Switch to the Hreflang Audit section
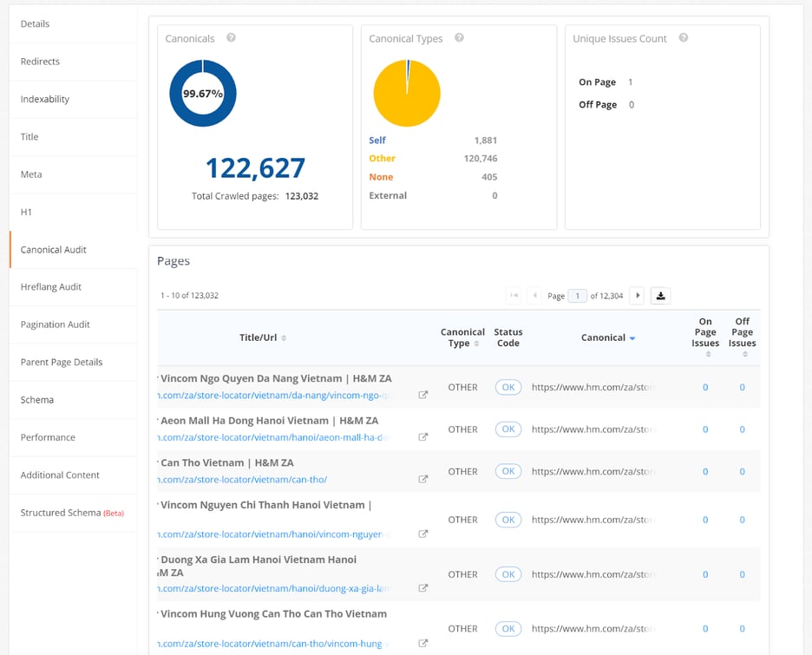Viewport: 812px width, 655px height. pyautogui.click(x=52, y=286)
